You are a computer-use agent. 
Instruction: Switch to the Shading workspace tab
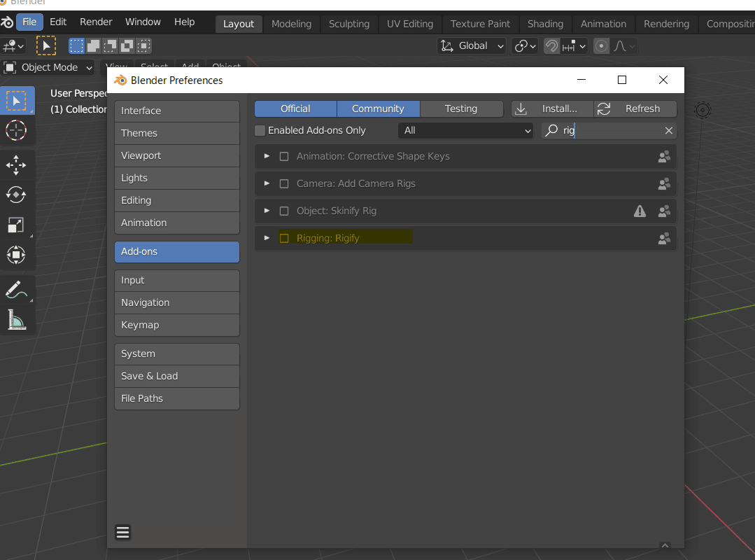(545, 24)
